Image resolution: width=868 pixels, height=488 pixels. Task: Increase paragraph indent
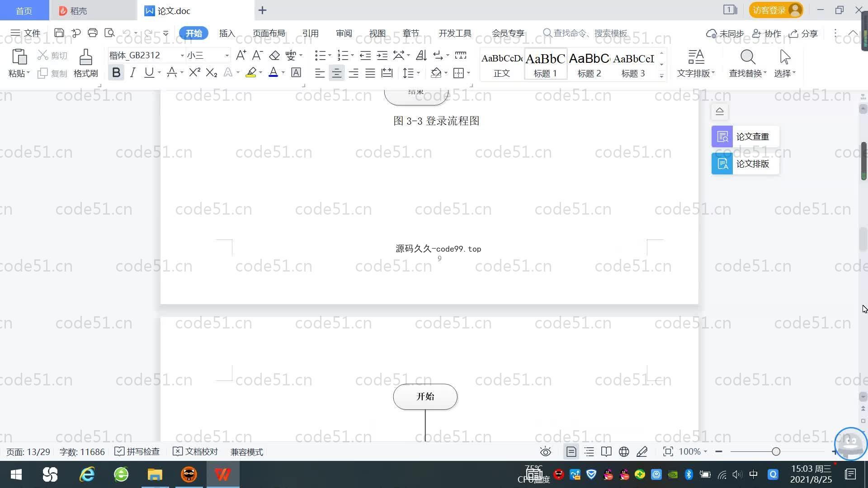coord(382,55)
